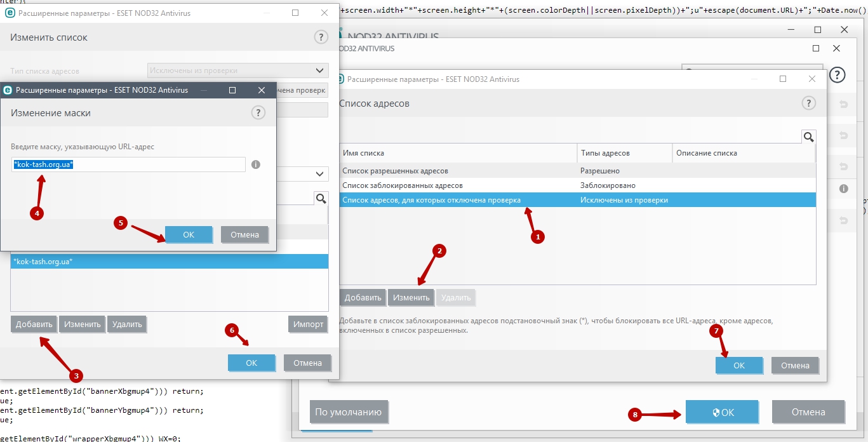This screenshot has width=868, height=442.
Task: Click the Типы адресов column header
Action: click(624, 153)
